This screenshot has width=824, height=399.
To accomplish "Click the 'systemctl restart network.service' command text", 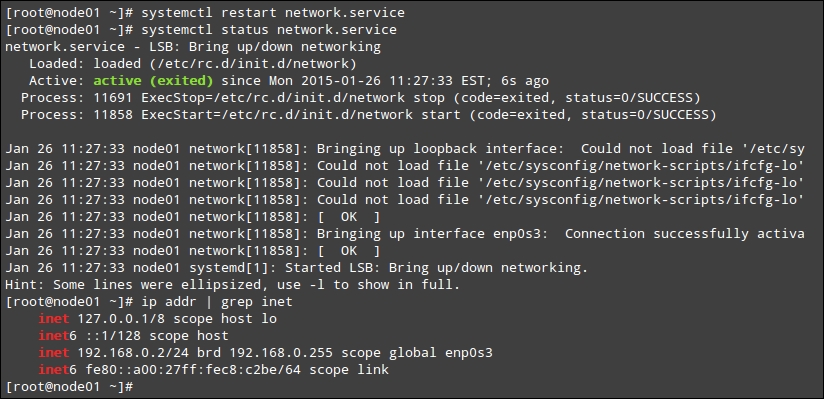I will pyautogui.click(x=273, y=13).
